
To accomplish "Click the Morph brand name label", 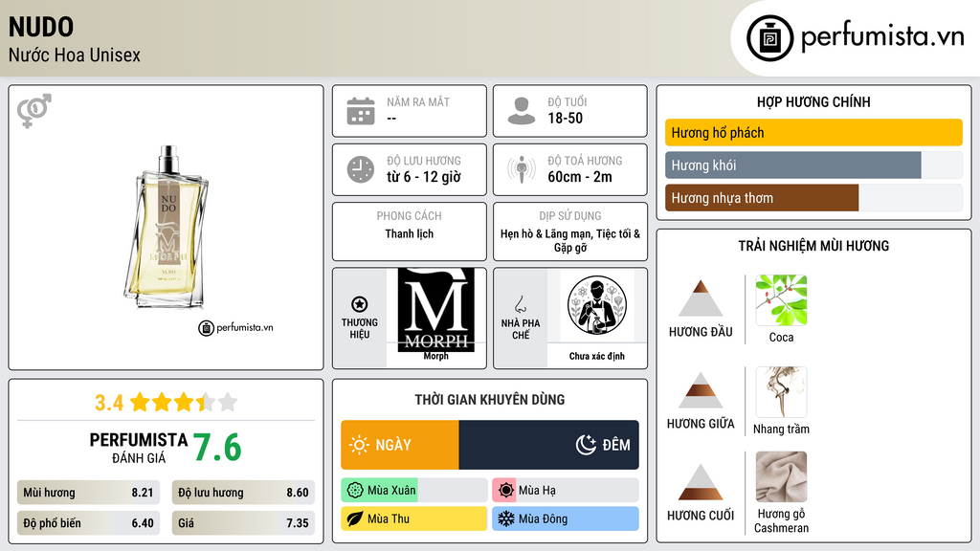I will point(435,356).
